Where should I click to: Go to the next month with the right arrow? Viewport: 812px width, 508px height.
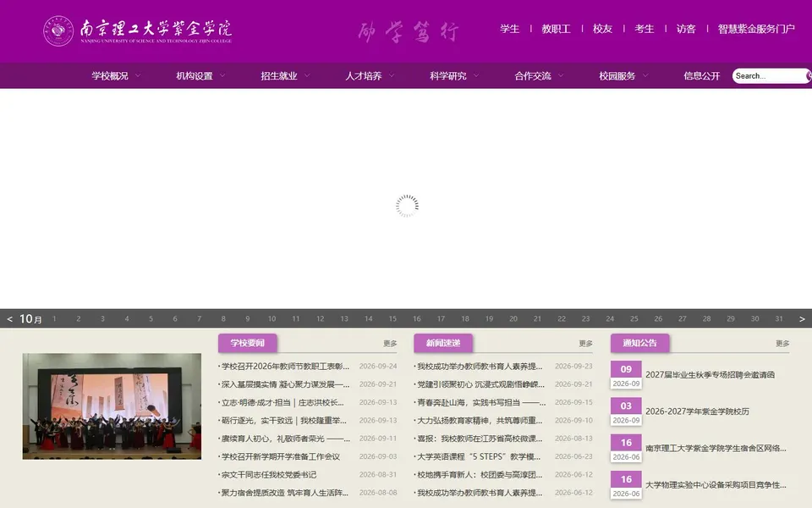click(802, 319)
